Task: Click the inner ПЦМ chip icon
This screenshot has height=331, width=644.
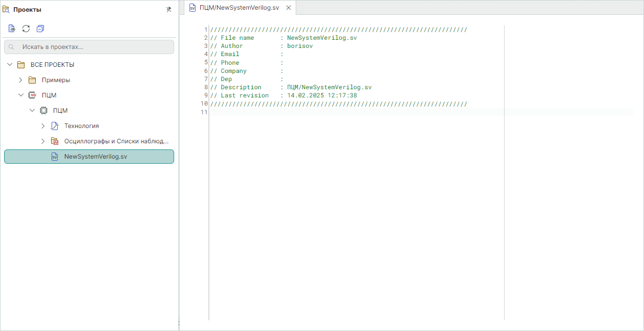Action: tap(43, 111)
